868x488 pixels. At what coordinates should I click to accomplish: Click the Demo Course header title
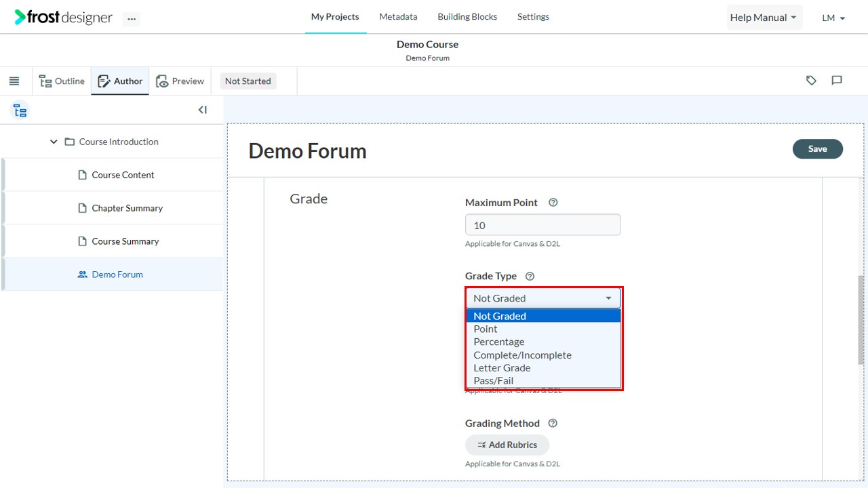(x=428, y=45)
